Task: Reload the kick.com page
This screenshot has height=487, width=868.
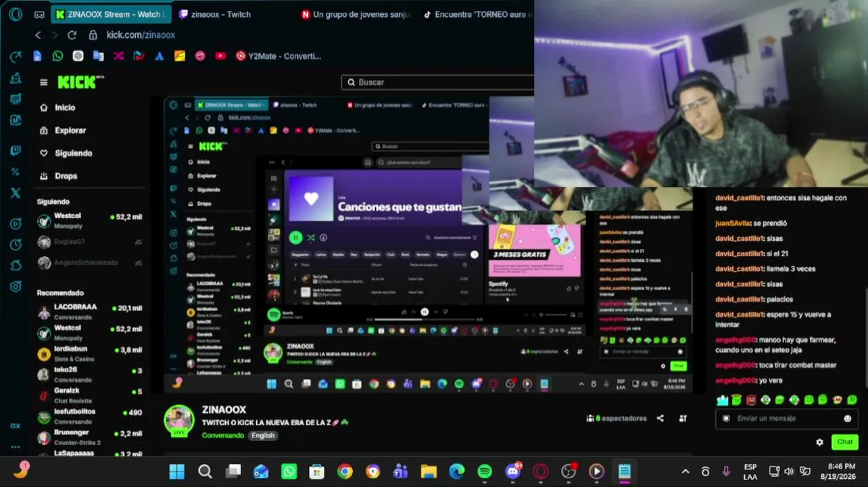Action: [x=72, y=35]
